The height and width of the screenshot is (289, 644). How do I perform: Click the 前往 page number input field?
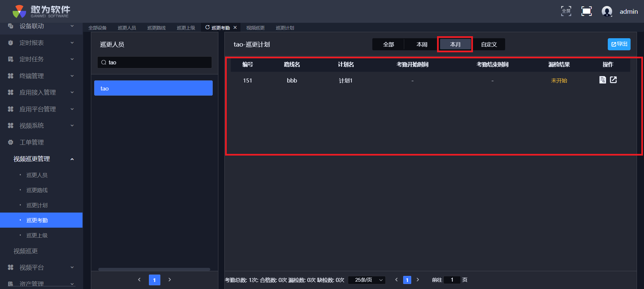coord(452,280)
